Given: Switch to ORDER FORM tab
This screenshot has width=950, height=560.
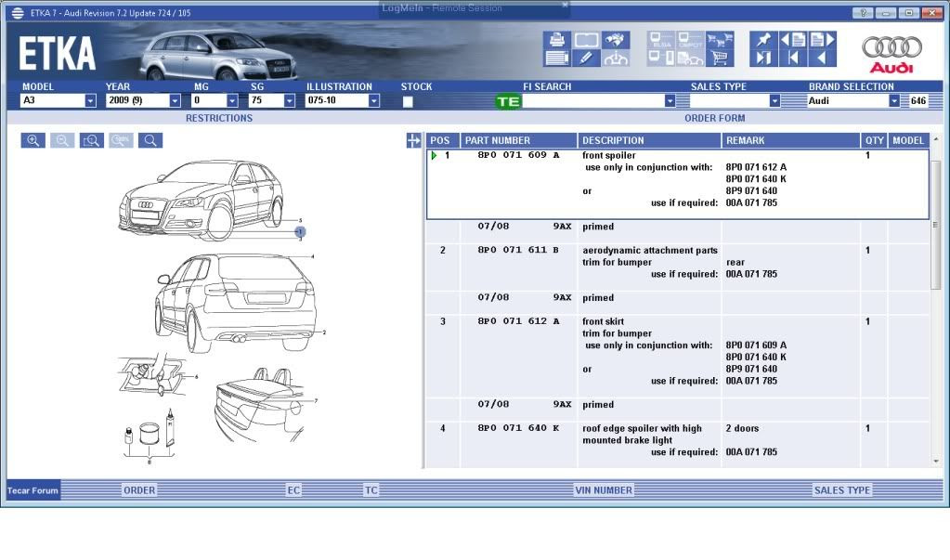Looking at the screenshot, I should pos(714,118).
